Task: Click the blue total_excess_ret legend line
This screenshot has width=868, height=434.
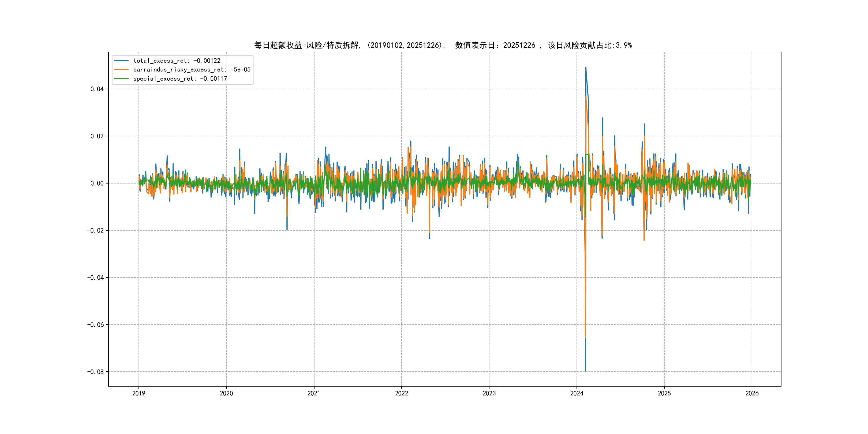Action: click(x=121, y=61)
